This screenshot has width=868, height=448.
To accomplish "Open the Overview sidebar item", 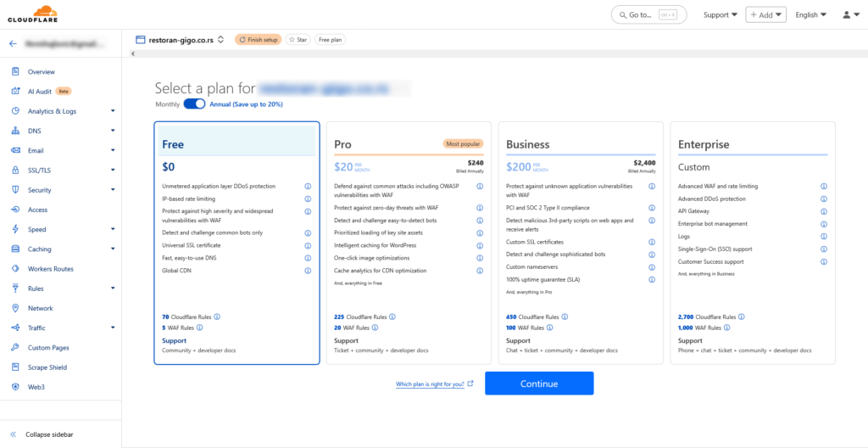I will pos(41,72).
